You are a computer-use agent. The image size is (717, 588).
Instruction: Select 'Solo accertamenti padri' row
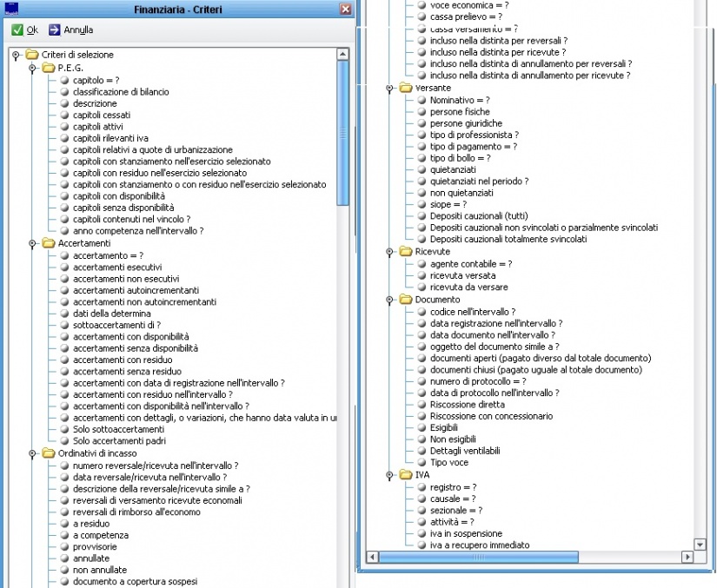[x=119, y=441]
